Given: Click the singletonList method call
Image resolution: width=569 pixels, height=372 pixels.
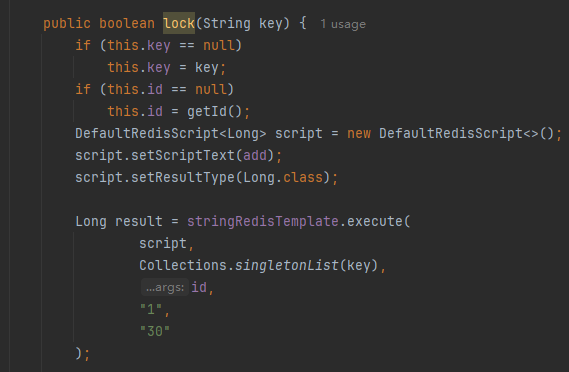Looking at the screenshot, I should click(287, 265).
